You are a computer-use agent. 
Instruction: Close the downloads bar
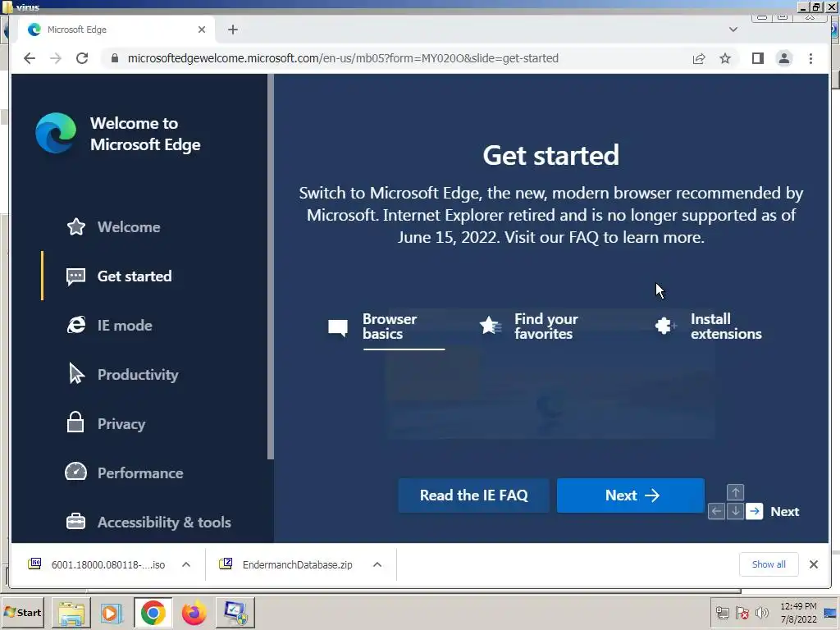pos(813,564)
